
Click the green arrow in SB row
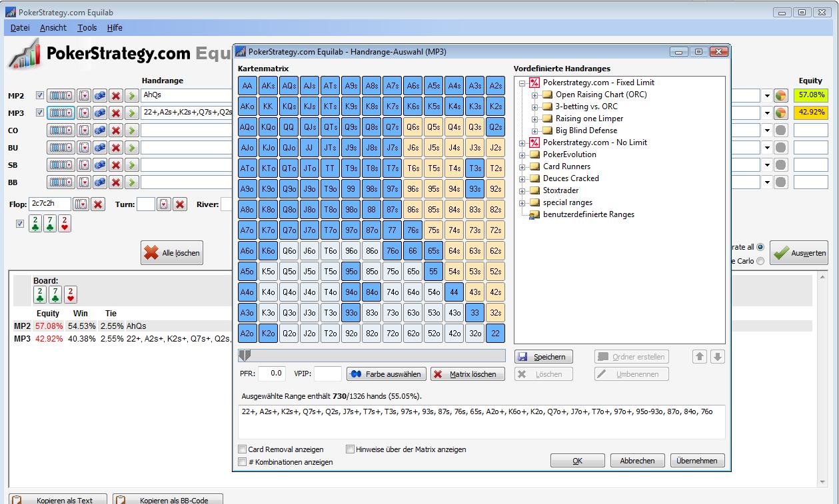coord(131,165)
